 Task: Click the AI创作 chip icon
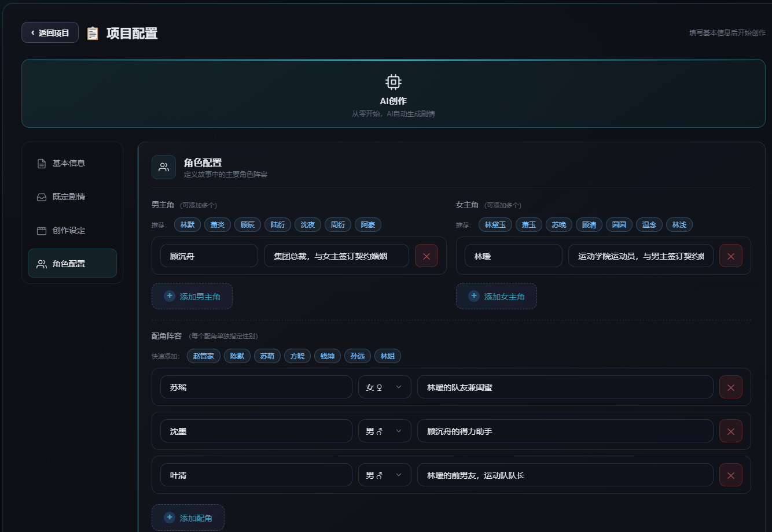[x=393, y=82]
